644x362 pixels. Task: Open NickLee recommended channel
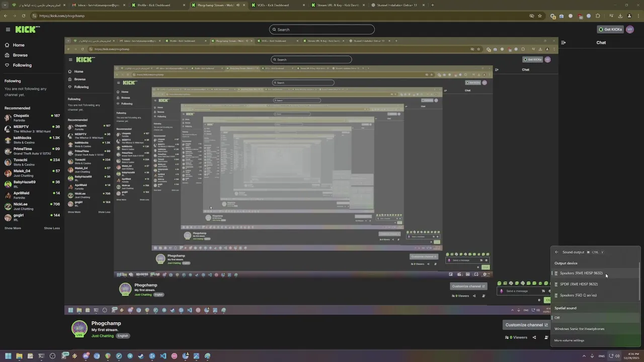tap(32, 206)
